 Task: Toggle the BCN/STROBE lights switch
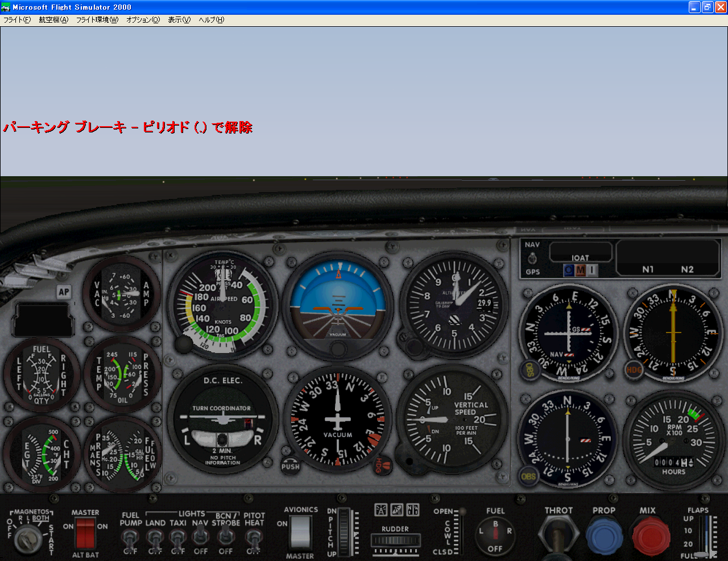click(226, 536)
